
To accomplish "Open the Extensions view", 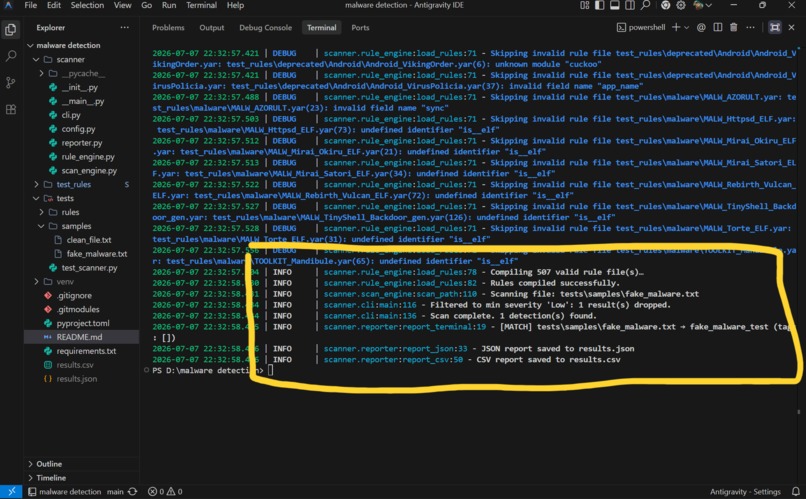I will (x=10, y=109).
